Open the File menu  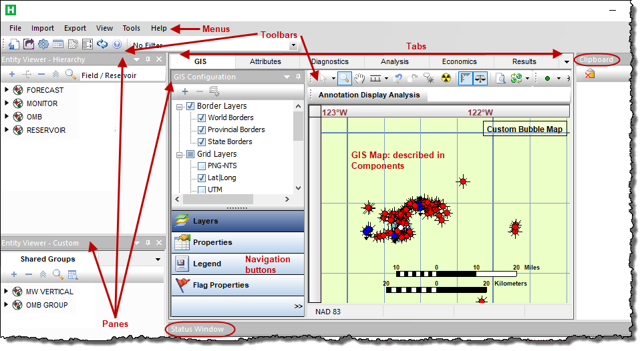point(15,28)
